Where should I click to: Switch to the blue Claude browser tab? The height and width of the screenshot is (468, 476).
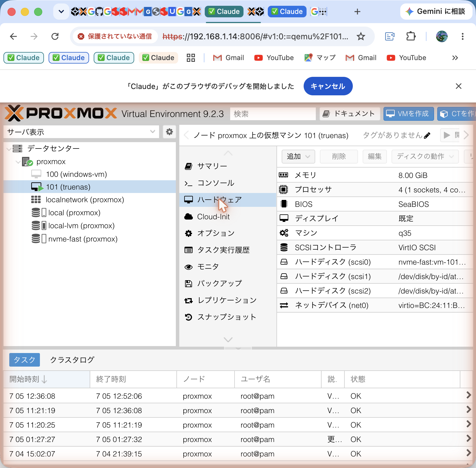287,12
